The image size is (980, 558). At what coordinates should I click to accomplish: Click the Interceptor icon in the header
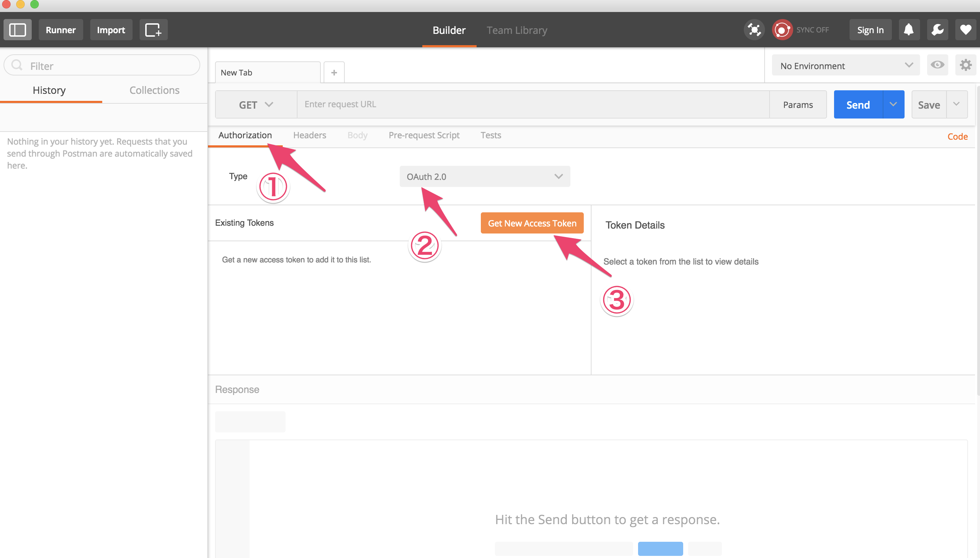click(754, 30)
